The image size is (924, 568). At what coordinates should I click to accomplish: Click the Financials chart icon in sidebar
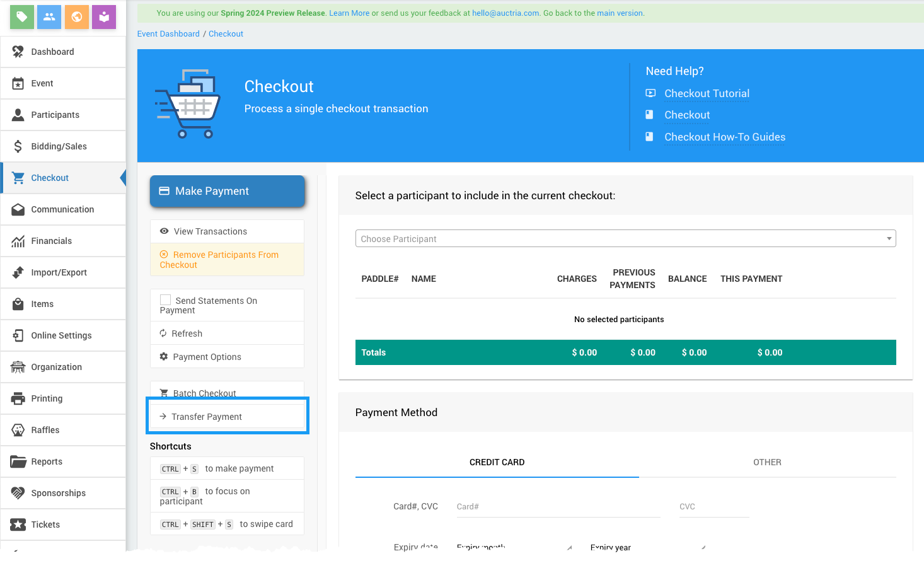(18, 241)
